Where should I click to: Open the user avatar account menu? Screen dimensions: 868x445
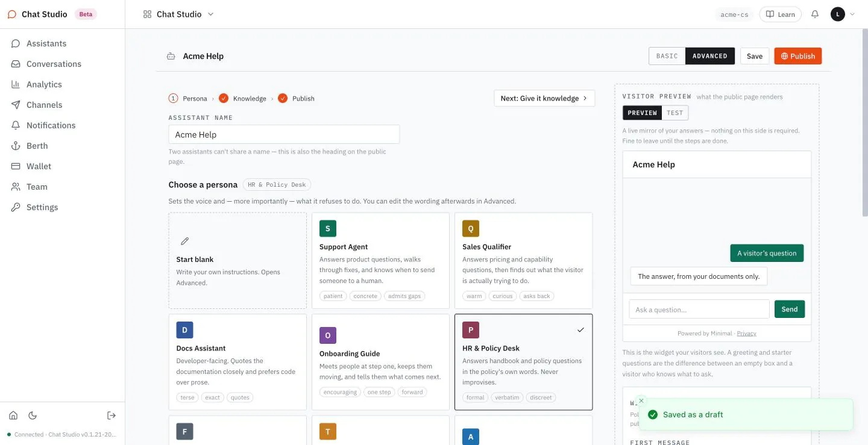(843, 14)
